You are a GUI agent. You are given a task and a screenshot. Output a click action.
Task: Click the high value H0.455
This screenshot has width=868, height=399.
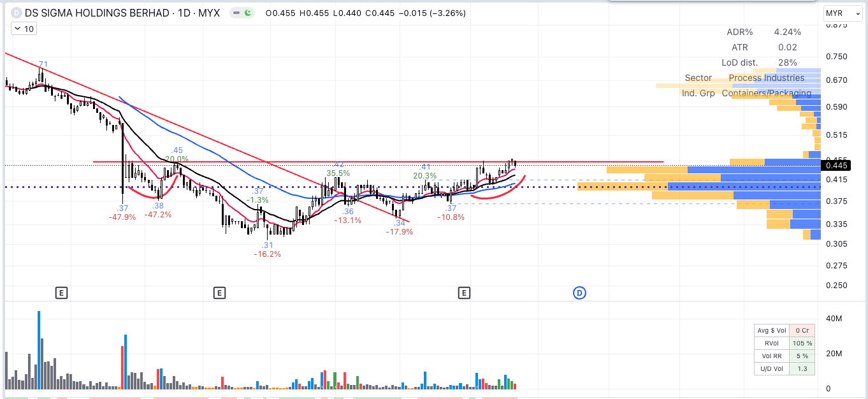314,13
